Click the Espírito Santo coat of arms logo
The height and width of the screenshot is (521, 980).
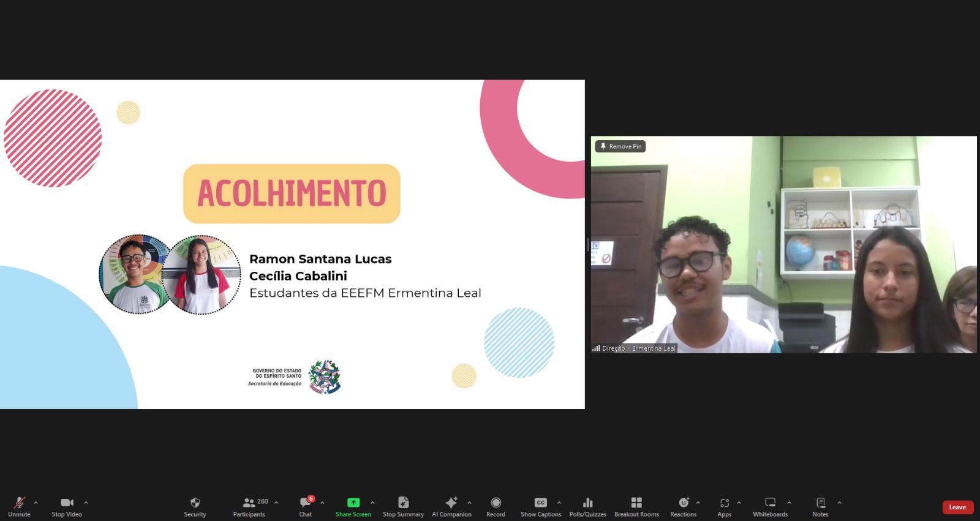325,377
